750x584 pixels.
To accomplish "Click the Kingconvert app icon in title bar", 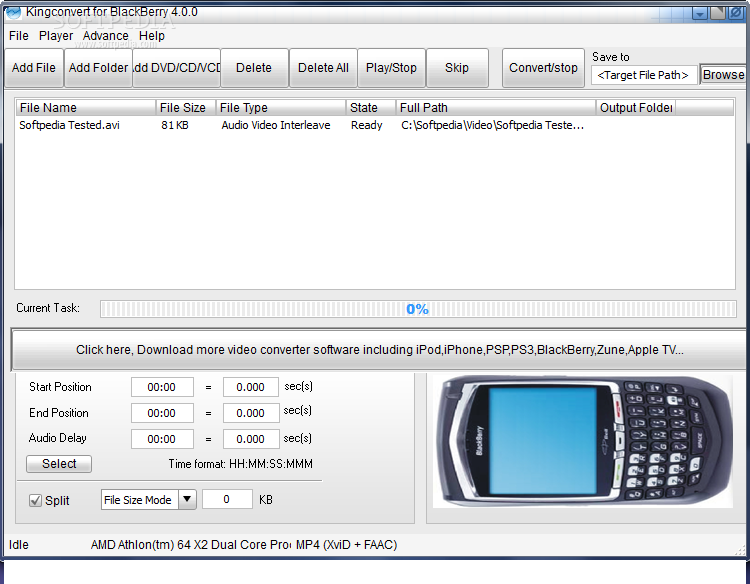I will click(x=13, y=12).
